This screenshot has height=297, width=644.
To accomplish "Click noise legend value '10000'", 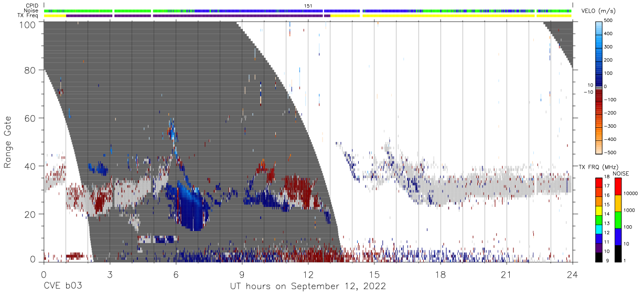I will (631, 194).
